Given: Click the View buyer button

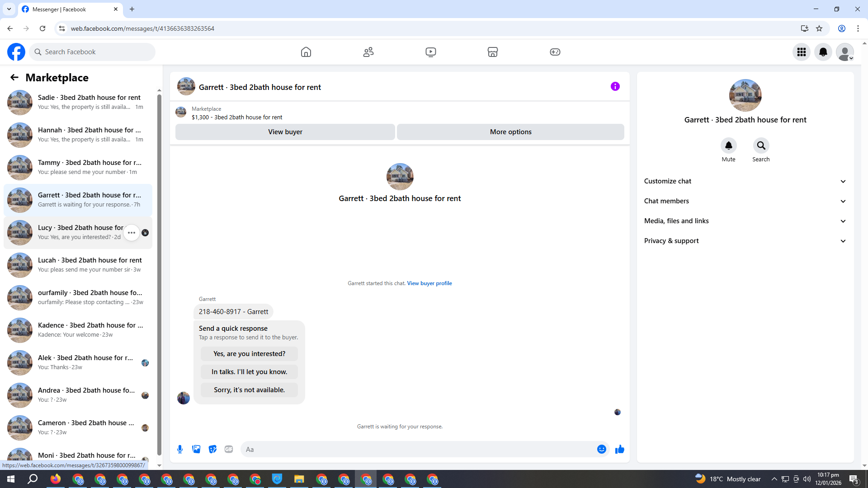Looking at the screenshot, I should 285,132.
